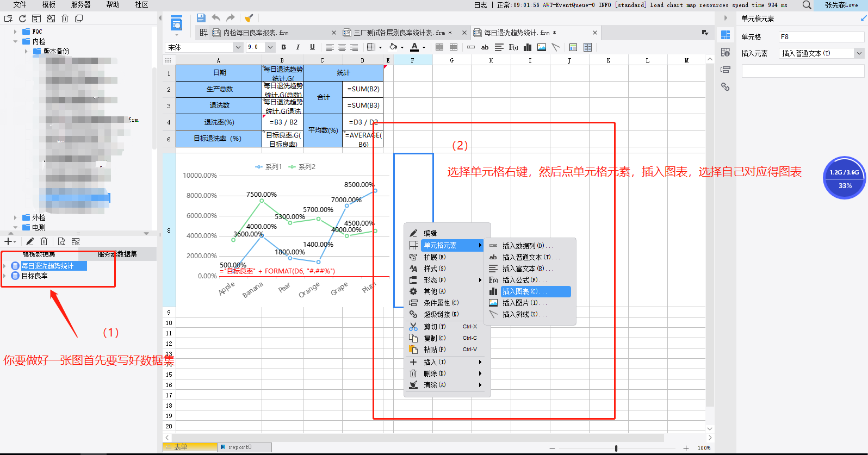This screenshot has width=868, height=455.
Task: Open the font name 宋体 dropdown
Action: (x=238, y=47)
